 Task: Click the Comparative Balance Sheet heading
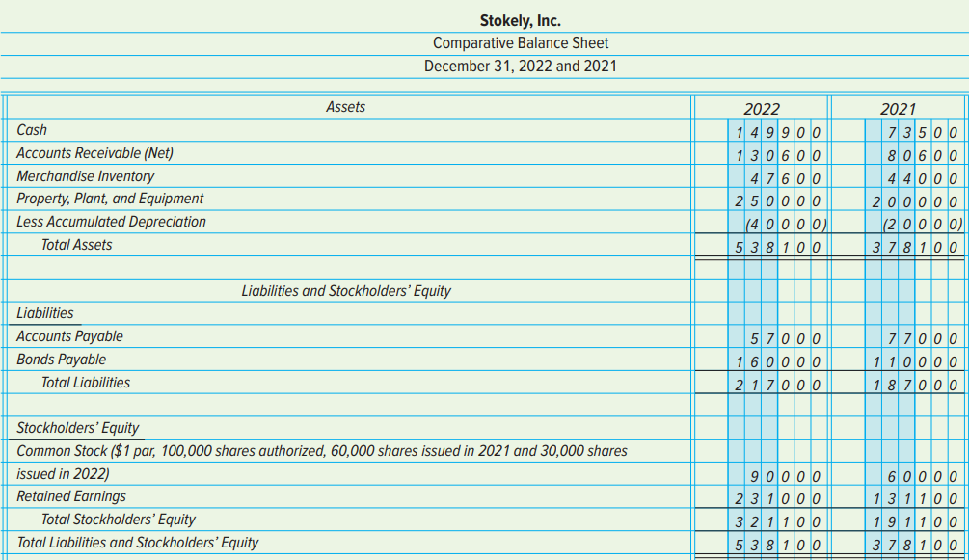coord(521,43)
